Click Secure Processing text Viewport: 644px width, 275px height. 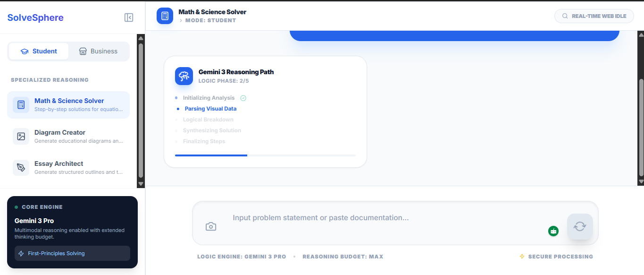560,257
